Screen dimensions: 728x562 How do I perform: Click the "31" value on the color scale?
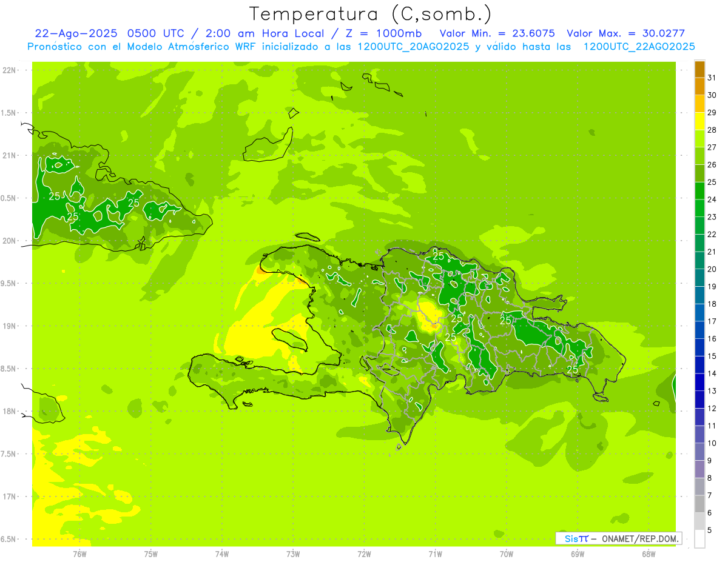(712, 78)
